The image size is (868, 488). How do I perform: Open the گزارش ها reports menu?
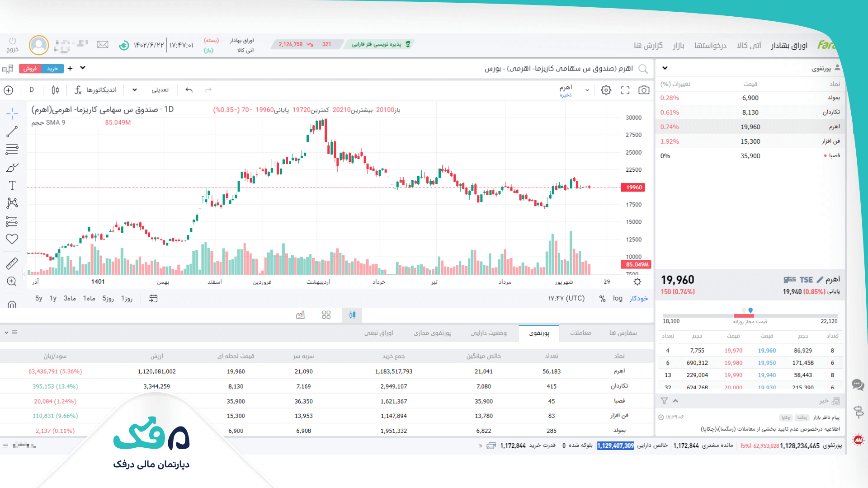[x=648, y=45]
